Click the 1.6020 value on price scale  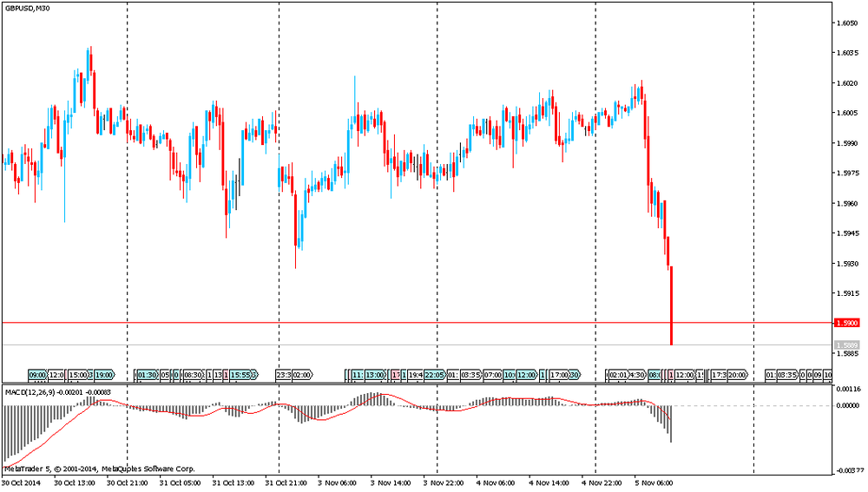pos(847,83)
